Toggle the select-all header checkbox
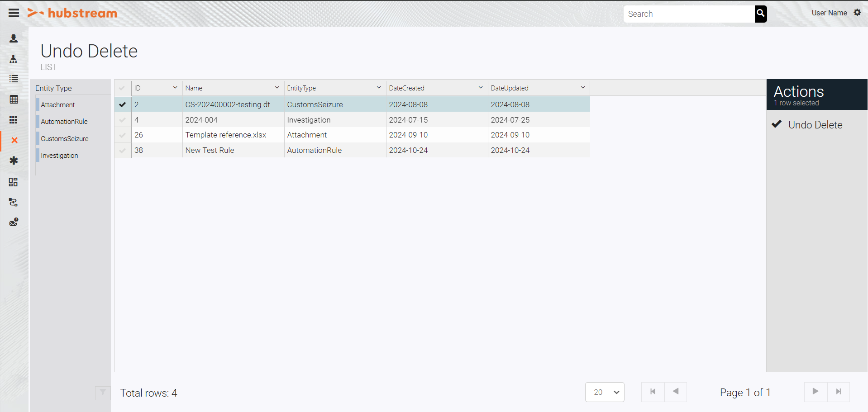 coord(122,88)
